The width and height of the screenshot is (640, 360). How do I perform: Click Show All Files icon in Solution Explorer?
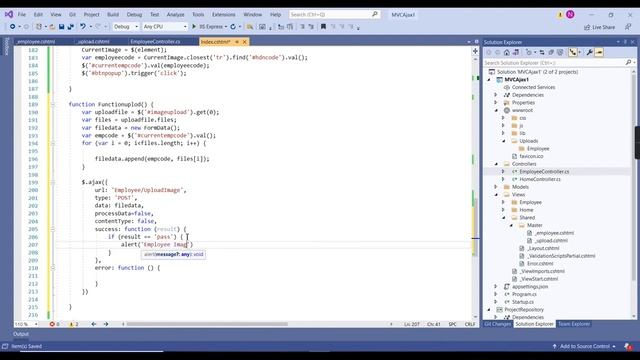(560, 52)
